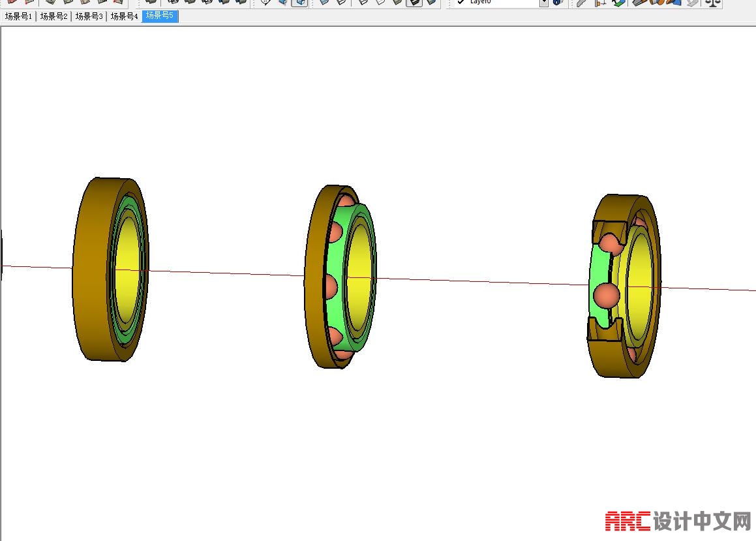Select scene tab 场景号4
The width and height of the screenshot is (756, 541).
124,16
